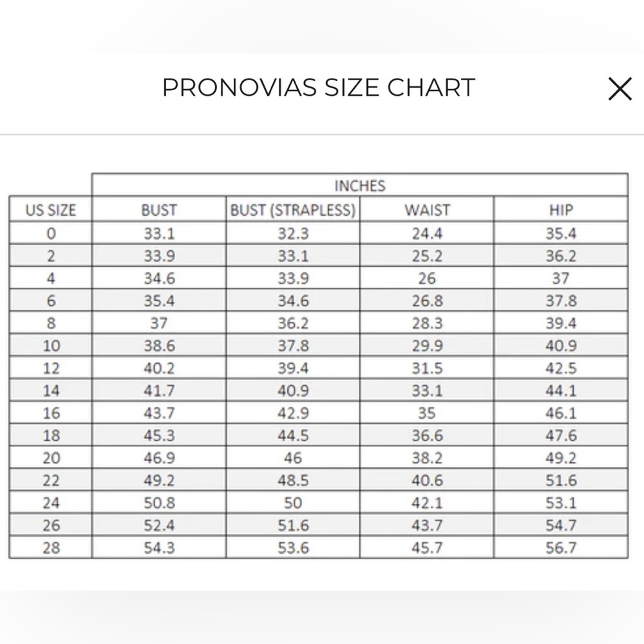This screenshot has height=644, width=644.
Task: Select strapless bust value 46 for size 20
Action: (x=293, y=457)
